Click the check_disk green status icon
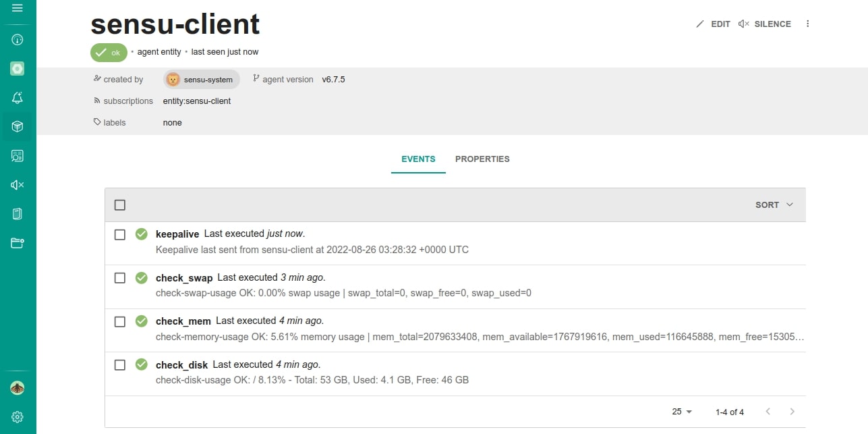The height and width of the screenshot is (434, 868). 141,364
